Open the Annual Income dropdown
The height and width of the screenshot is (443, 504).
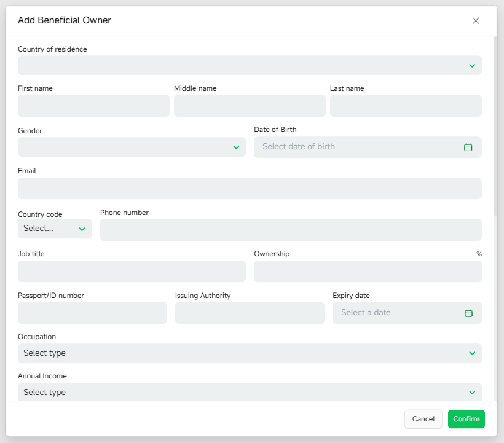coord(250,392)
